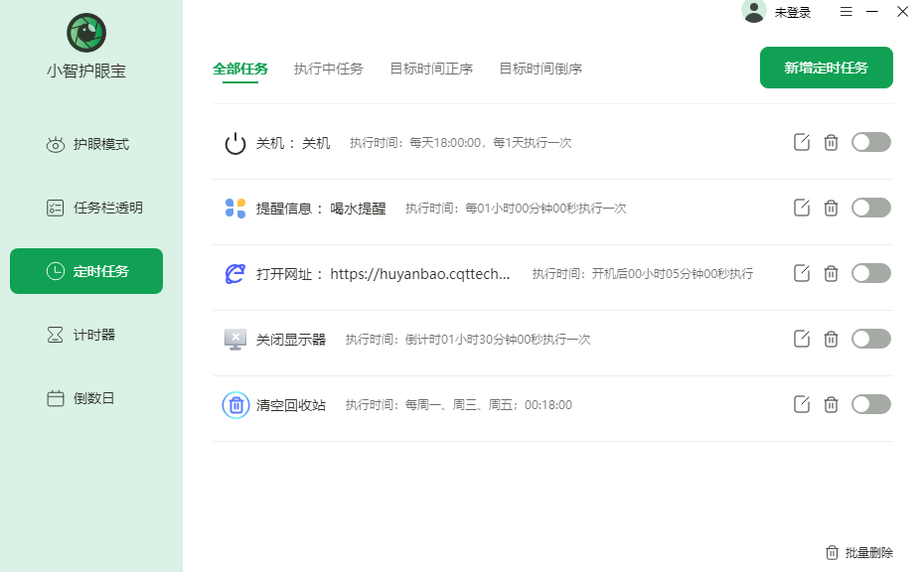Open 任务栏透明 settings from sidebar
This screenshot has width=924, height=572.
point(86,208)
